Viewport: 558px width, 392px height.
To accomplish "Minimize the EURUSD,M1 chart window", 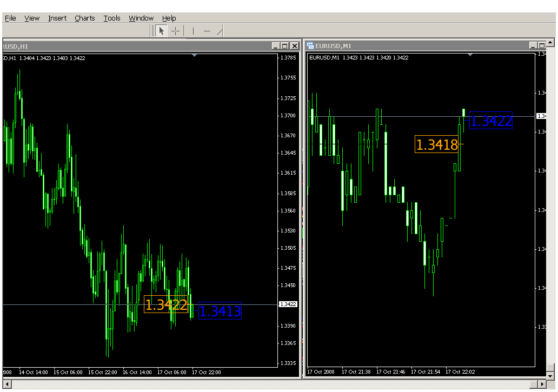I will coord(533,45).
